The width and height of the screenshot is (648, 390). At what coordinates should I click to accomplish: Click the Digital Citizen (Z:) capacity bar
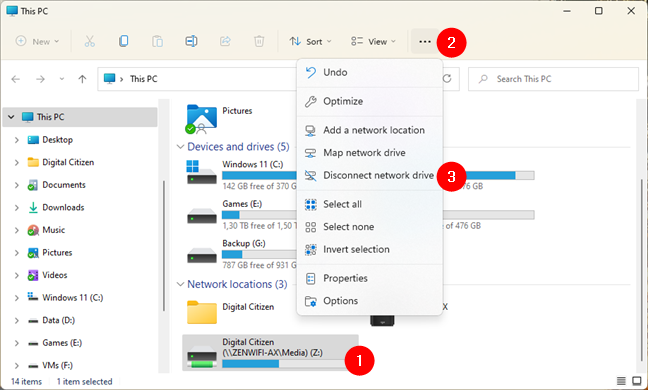(284, 364)
